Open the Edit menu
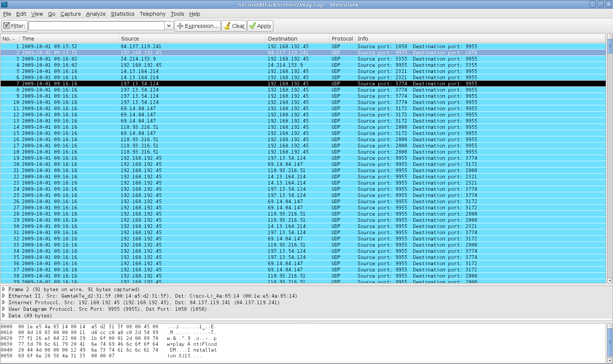This screenshot has height=364, width=613. click(x=21, y=14)
